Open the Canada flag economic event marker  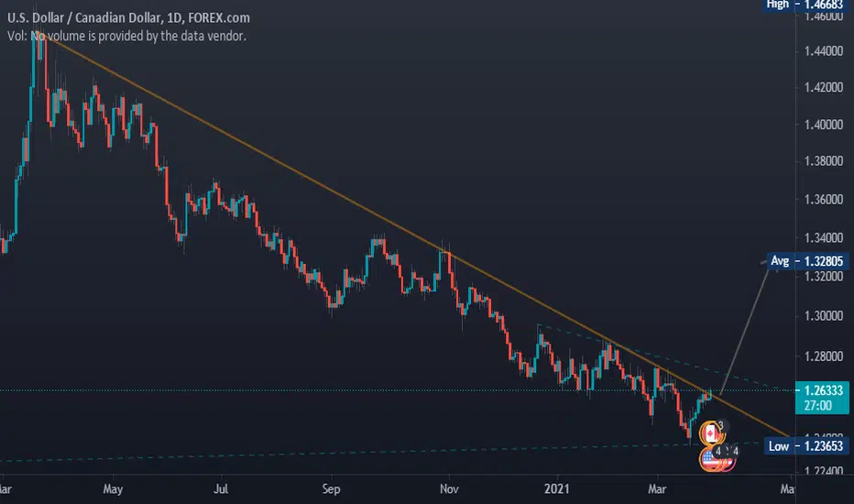tap(710, 434)
